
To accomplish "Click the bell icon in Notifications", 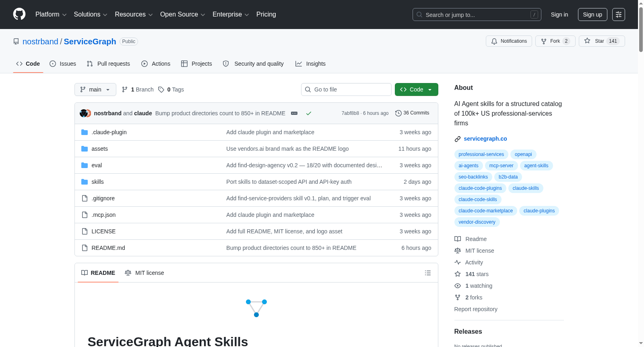I will coord(494,41).
